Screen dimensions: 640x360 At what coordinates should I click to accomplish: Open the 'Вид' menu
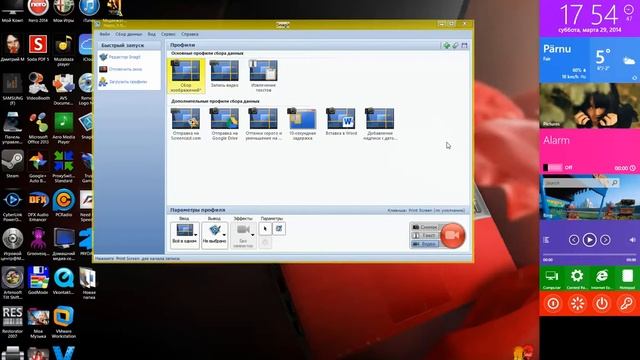point(151,34)
